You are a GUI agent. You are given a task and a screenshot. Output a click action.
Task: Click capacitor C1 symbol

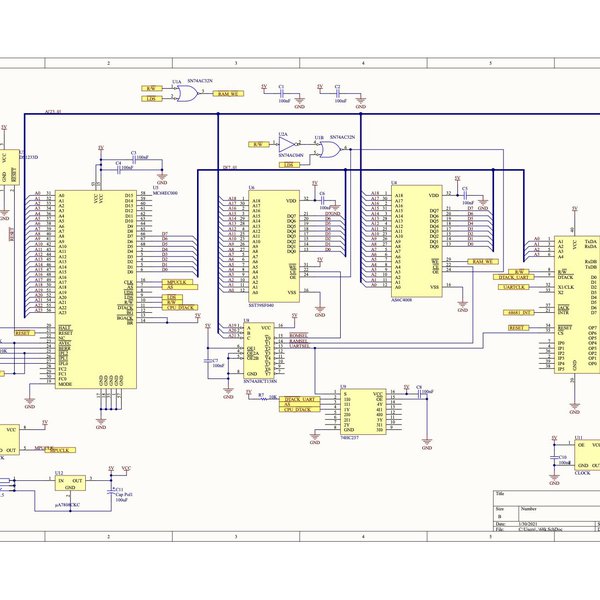[x=282, y=93]
